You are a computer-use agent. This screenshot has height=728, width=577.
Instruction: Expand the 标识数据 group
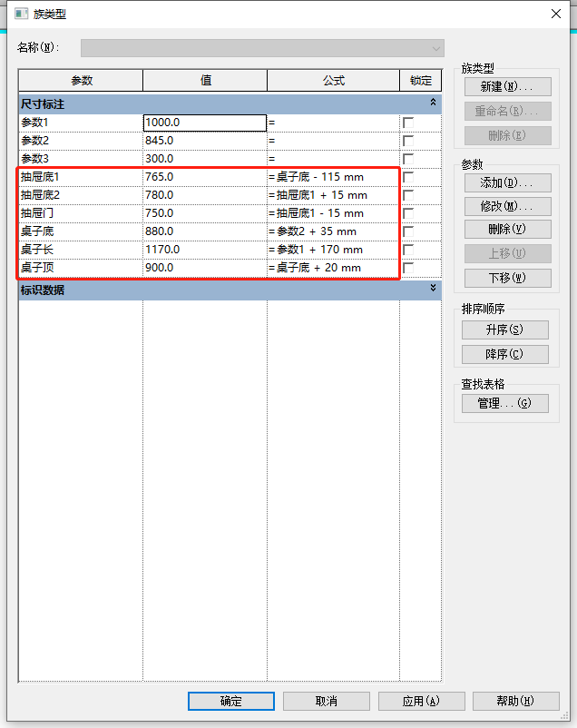pyautogui.click(x=433, y=288)
